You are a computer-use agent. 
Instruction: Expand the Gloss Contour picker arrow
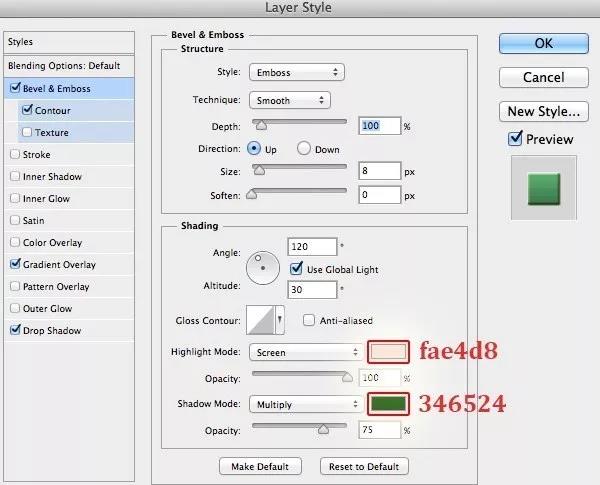point(280,320)
